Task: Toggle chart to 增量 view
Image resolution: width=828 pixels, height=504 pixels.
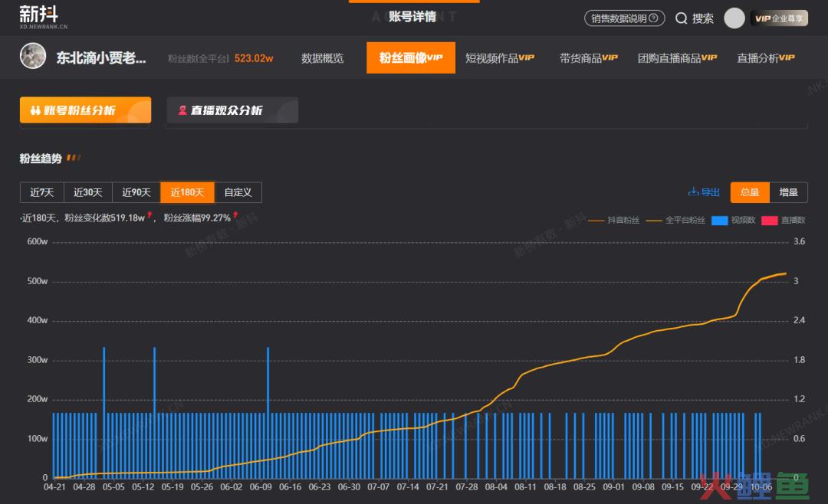Action: coord(788,192)
